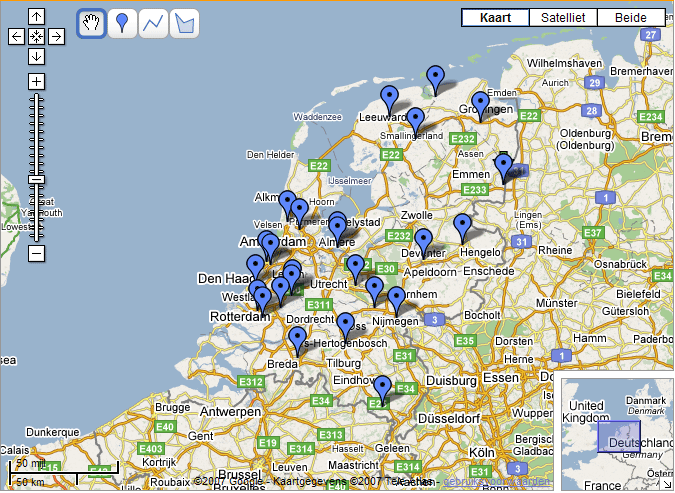Select the hand pan tool
Image resolution: width=675 pixels, height=493 pixels.
[x=91, y=23]
